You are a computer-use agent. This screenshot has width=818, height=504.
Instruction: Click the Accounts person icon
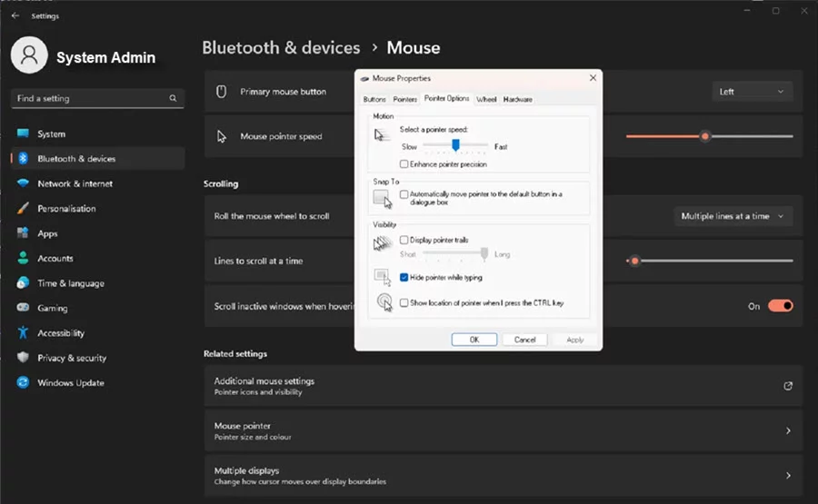point(23,258)
